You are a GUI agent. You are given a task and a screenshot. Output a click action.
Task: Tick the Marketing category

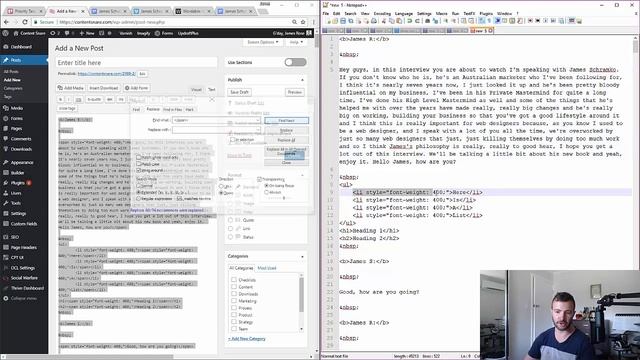[x=234, y=301]
